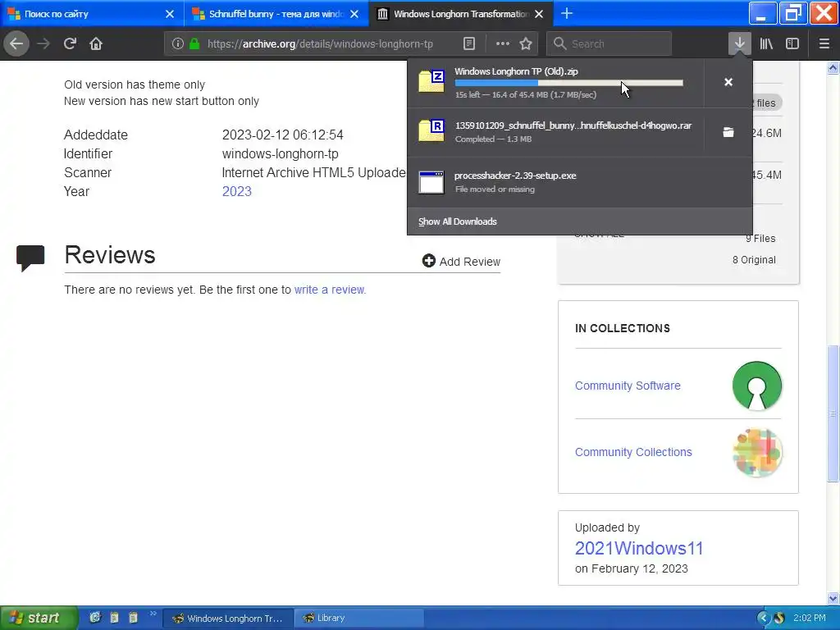Click the scrollbar up arrow
The width and height of the screenshot is (840, 630).
[x=833, y=67]
